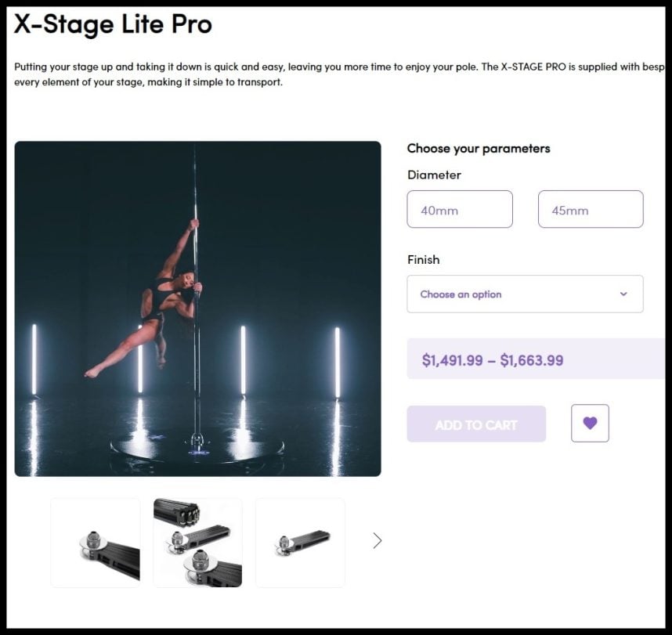
Task: Click the chevron arrow in Finish dropdown
Action: coord(623,294)
